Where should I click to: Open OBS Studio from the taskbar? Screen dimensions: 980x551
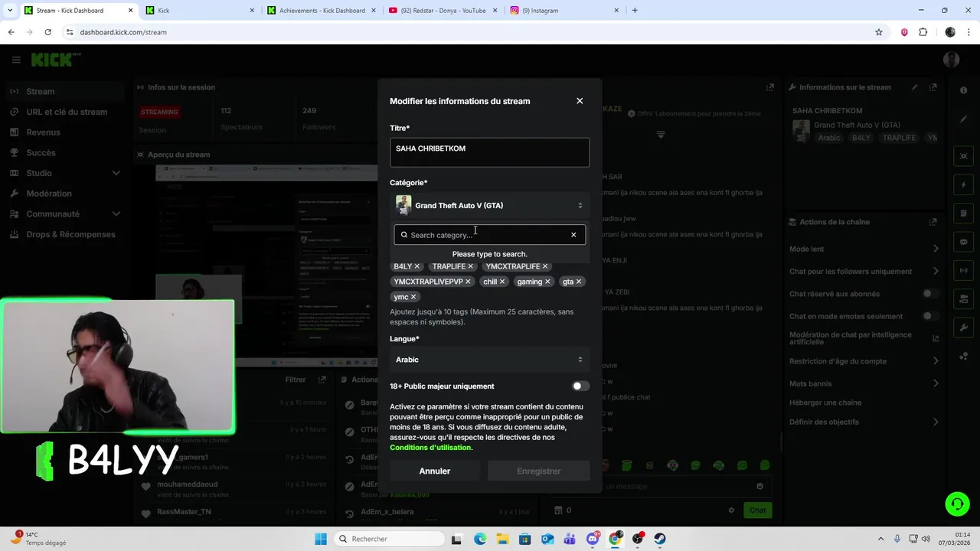click(638, 539)
